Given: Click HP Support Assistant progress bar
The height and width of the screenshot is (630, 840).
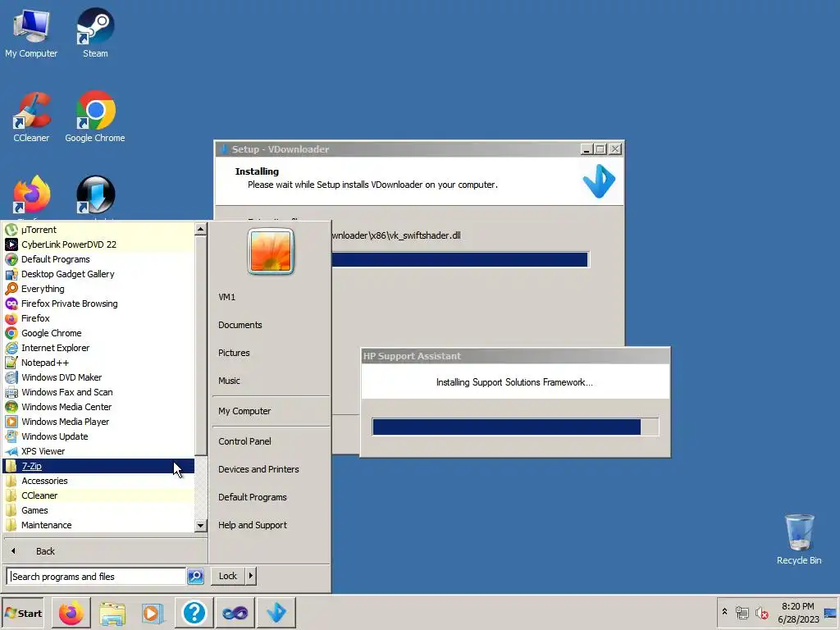Looking at the screenshot, I should 515,427.
